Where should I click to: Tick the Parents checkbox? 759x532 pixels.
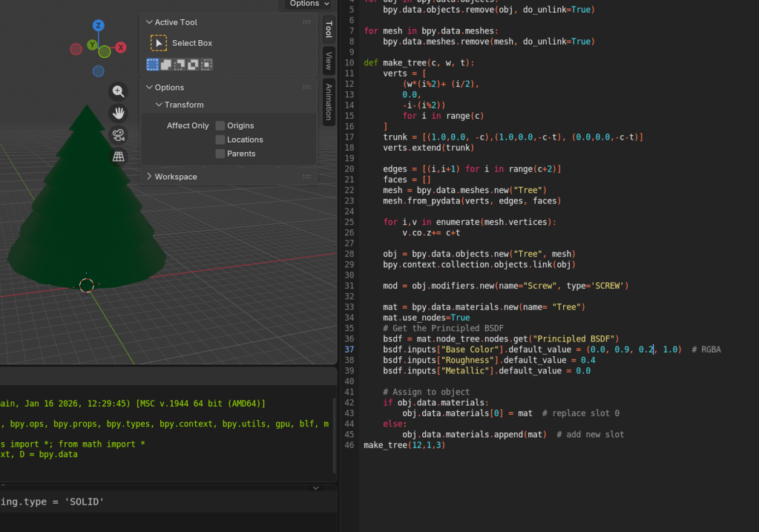(220, 154)
